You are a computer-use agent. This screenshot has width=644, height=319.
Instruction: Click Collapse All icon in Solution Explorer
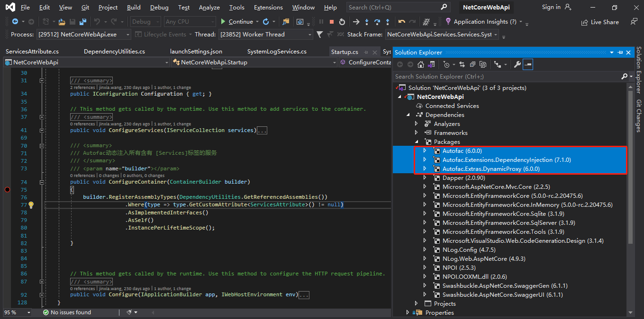click(472, 64)
